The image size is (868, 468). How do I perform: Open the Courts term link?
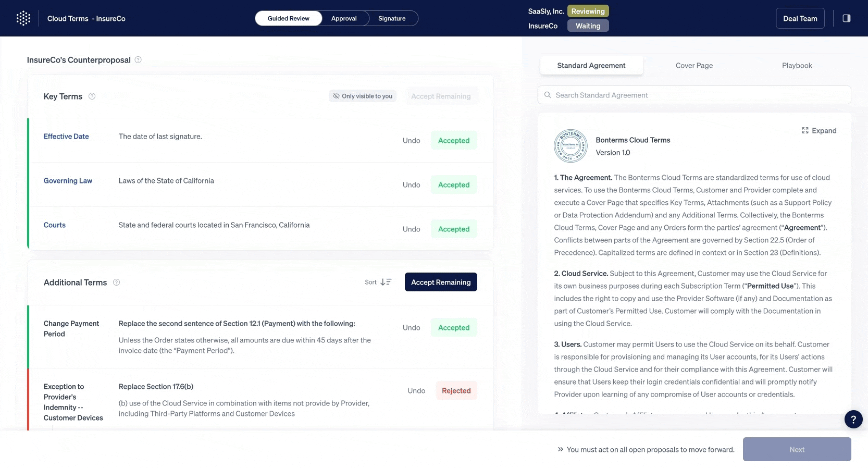click(x=55, y=225)
